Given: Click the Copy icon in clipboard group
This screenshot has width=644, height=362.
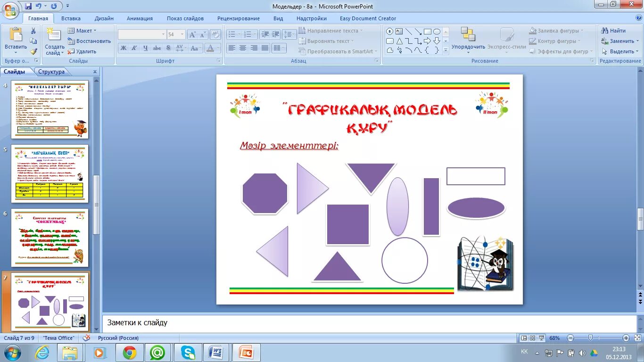Looking at the screenshot, I should (x=33, y=41).
